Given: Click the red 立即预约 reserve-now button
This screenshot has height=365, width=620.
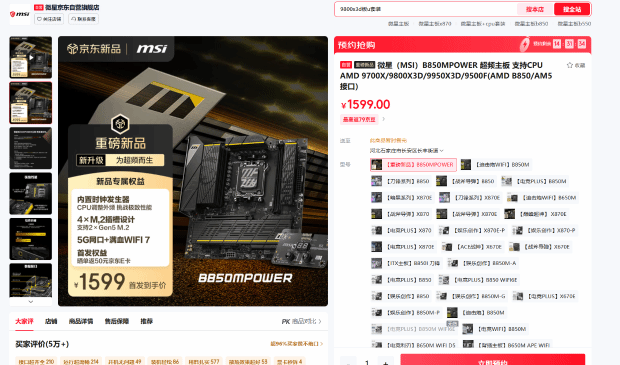Looking at the screenshot, I should coord(493,360).
